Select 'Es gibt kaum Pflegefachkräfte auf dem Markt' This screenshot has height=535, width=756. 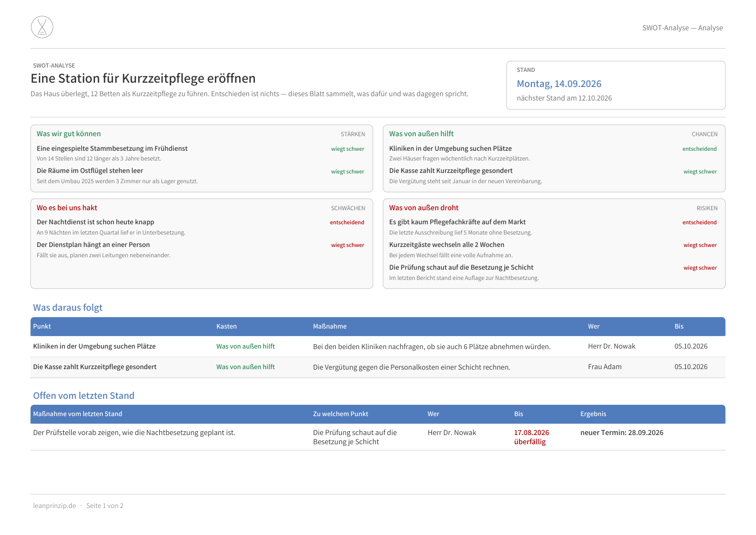pos(457,222)
